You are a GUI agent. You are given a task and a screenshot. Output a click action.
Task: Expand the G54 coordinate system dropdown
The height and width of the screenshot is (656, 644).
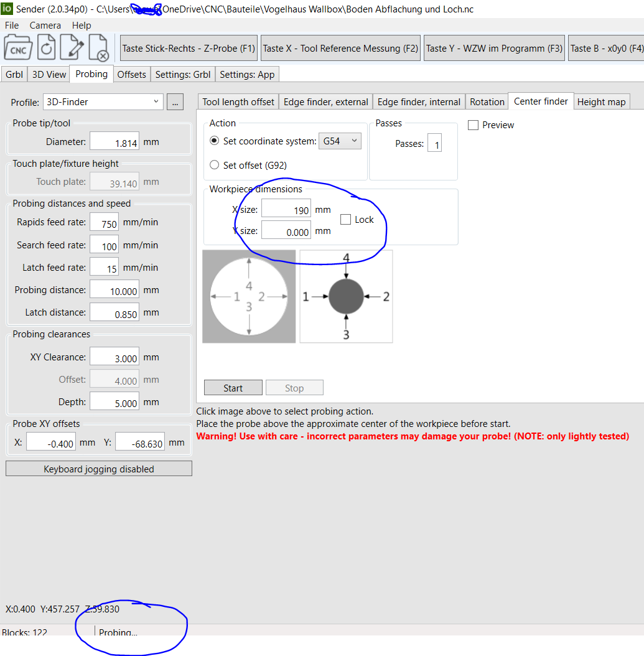click(x=340, y=141)
